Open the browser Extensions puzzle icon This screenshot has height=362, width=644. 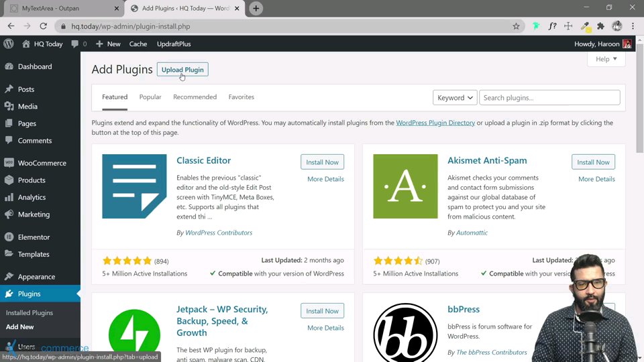(x=601, y=26)
